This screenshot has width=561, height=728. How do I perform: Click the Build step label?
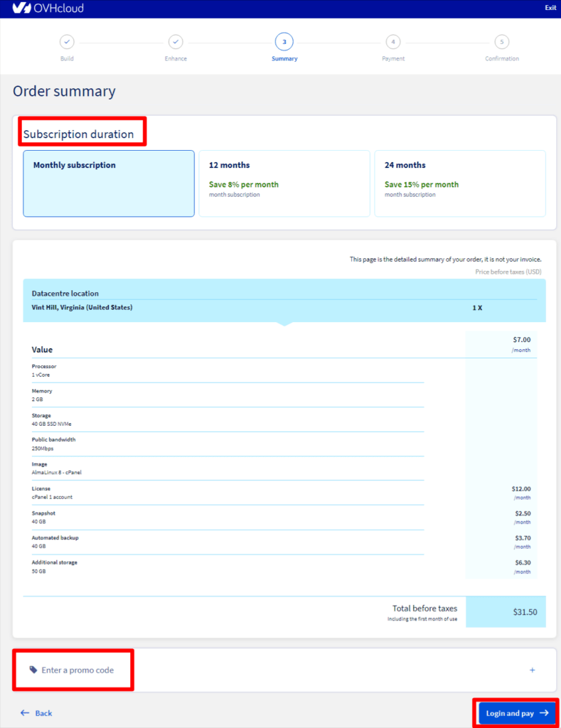coord(67,58)
